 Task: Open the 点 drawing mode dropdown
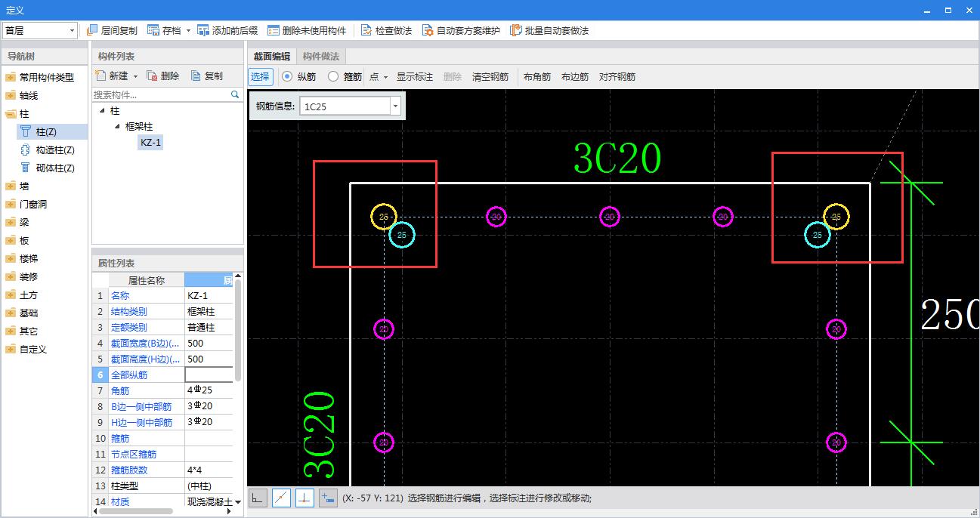click(x=385, y=77)
